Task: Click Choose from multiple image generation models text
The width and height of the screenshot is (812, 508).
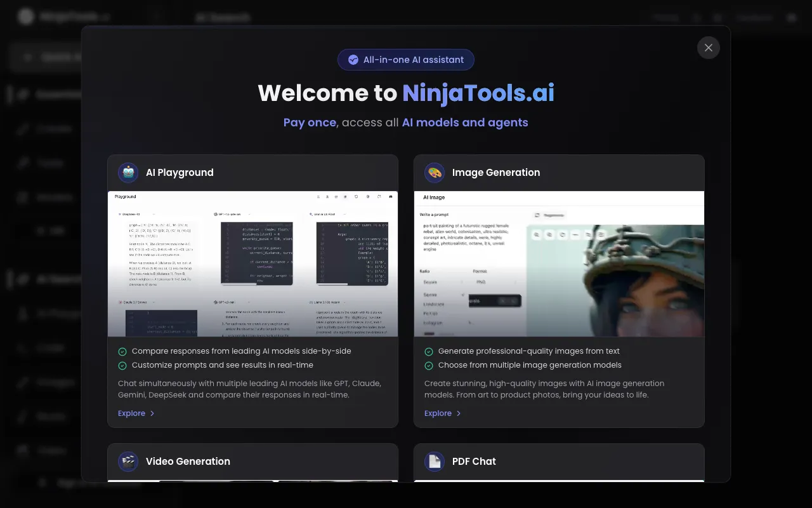Action: tap(530, 365)
